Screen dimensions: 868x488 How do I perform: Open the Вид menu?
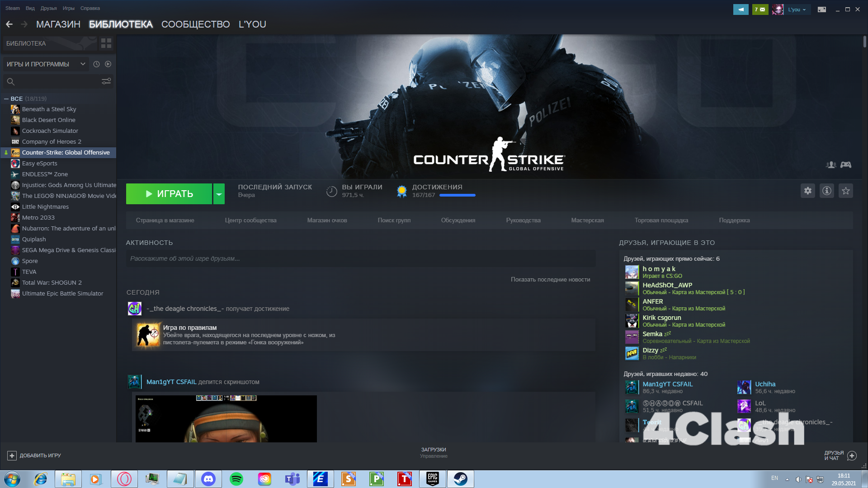(x=30, y=8)
